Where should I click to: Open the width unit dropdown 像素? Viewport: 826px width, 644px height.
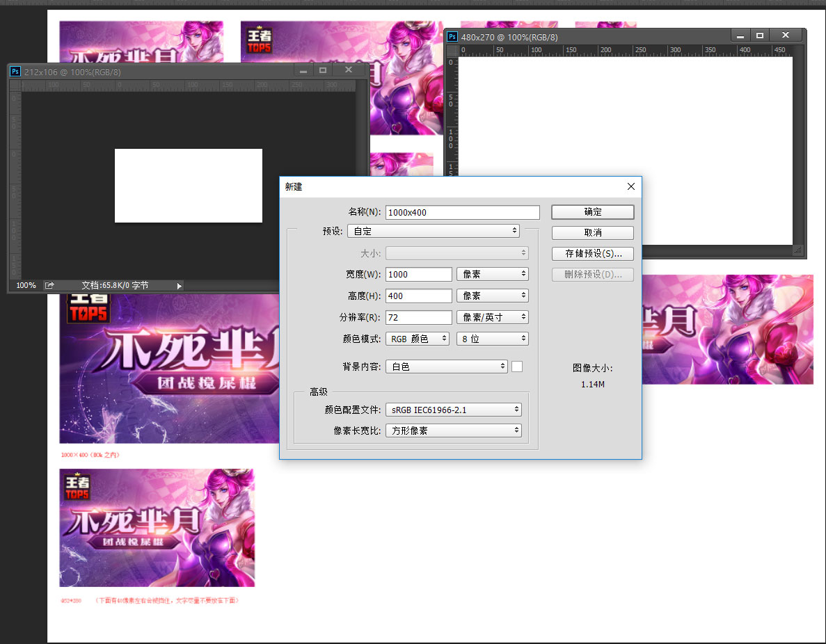pos(493,274)
